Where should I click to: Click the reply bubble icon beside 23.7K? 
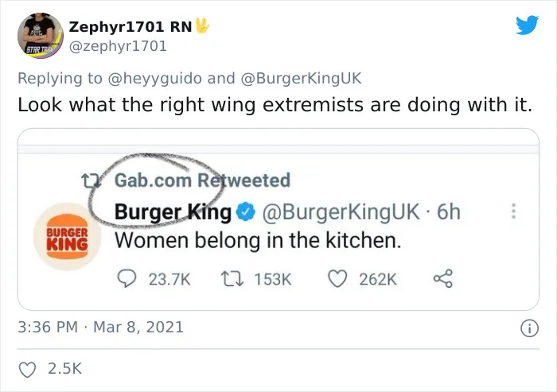[x=127, y=279]
